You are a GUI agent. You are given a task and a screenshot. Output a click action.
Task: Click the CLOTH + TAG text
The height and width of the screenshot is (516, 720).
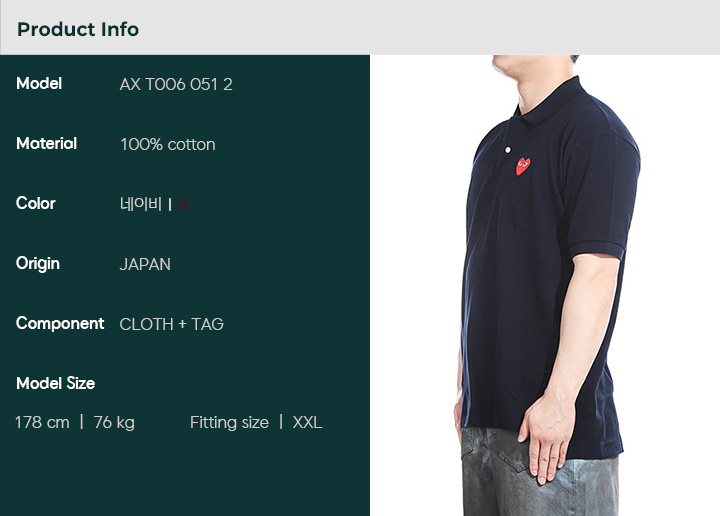(171, 324)
